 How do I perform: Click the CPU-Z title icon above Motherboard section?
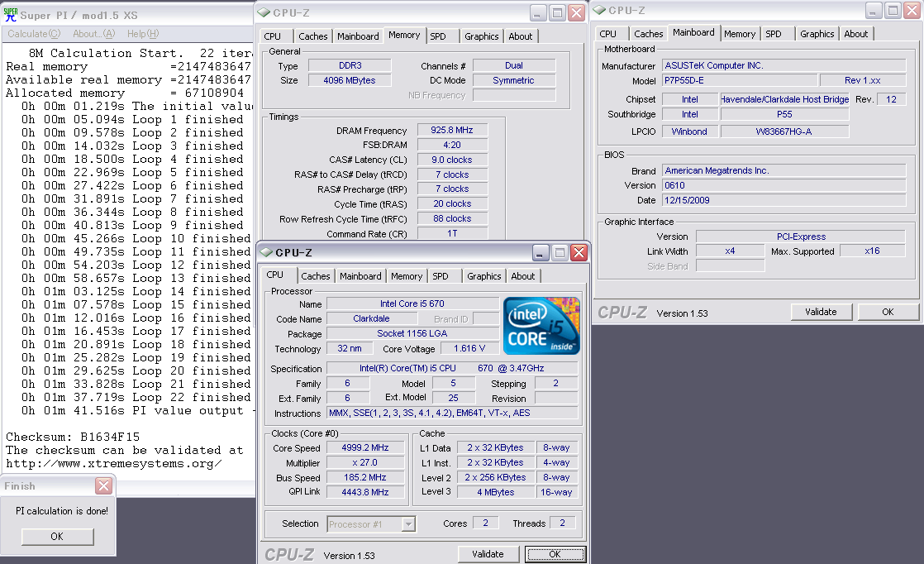point(600,10)
